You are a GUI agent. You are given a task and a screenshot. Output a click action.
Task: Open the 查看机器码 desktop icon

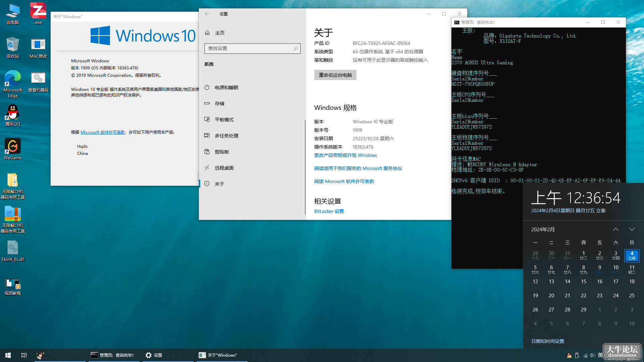click(x=38, y=82)
